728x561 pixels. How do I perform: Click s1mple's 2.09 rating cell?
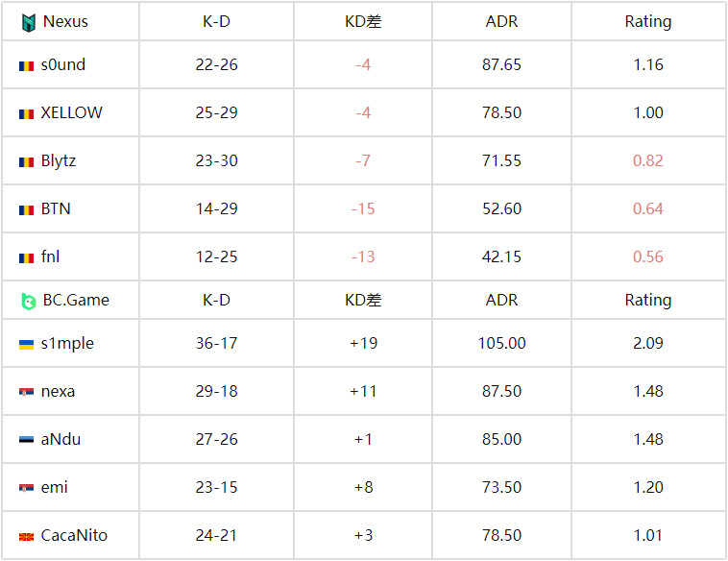648,343
